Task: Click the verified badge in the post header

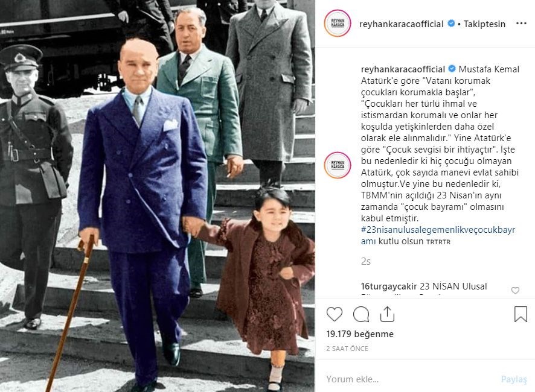Action: (x=451, y=24)
